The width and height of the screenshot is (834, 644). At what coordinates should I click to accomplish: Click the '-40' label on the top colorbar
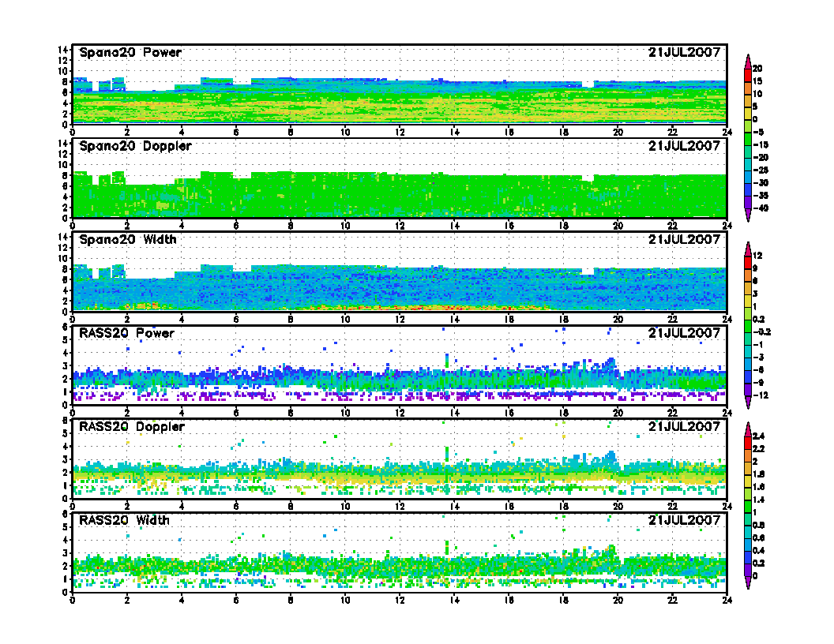761,208
